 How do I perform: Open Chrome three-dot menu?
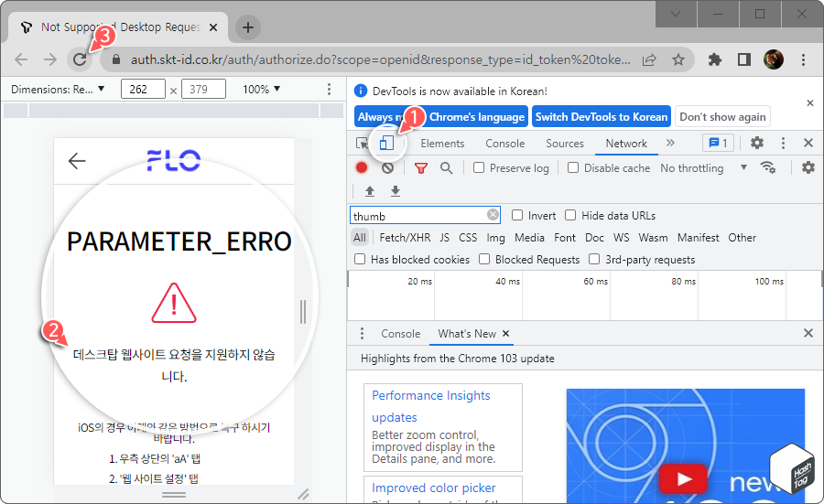click(x=803, y=59)
